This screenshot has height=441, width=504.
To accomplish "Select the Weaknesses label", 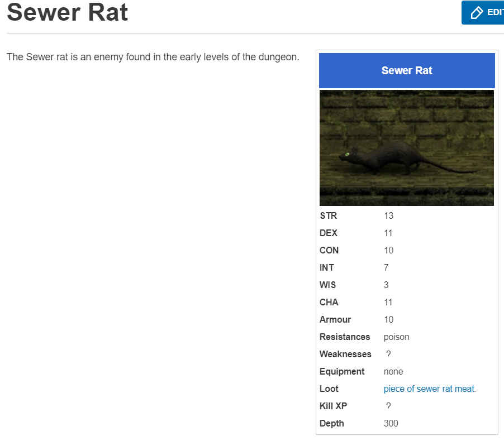I will [x=345, y=354].
